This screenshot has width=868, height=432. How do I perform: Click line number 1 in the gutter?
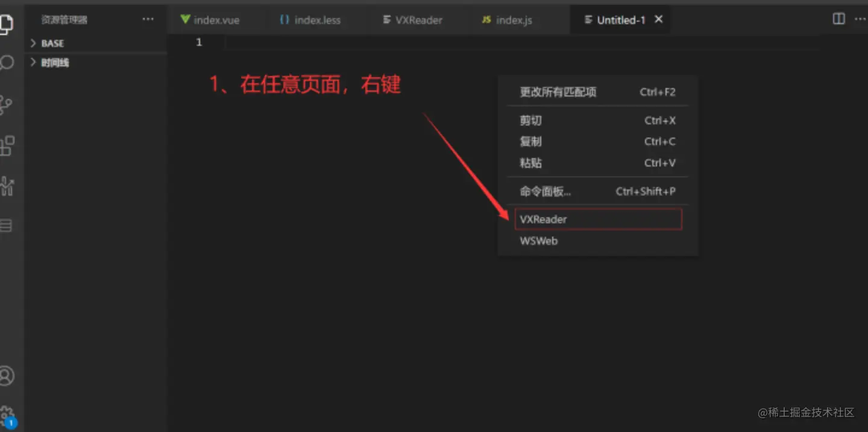199,42
